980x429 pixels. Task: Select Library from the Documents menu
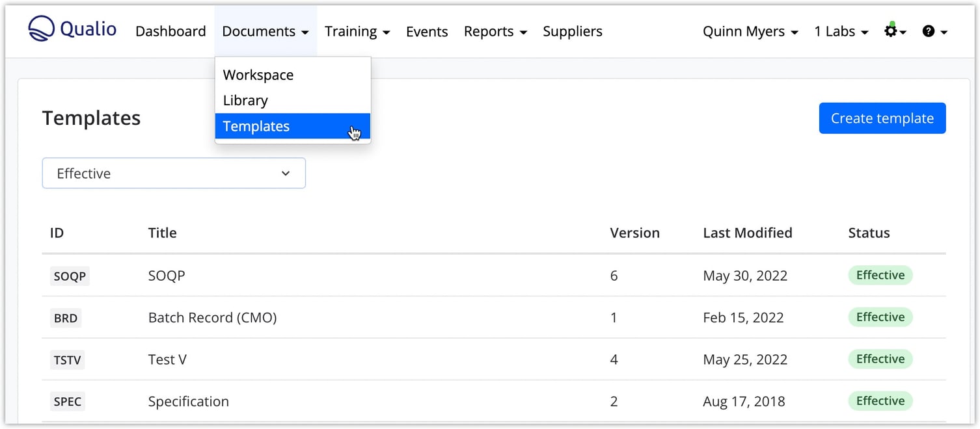(245, 100)
